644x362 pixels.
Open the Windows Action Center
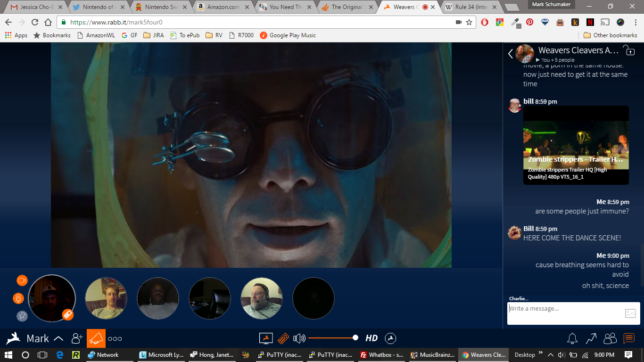point(628,354)
